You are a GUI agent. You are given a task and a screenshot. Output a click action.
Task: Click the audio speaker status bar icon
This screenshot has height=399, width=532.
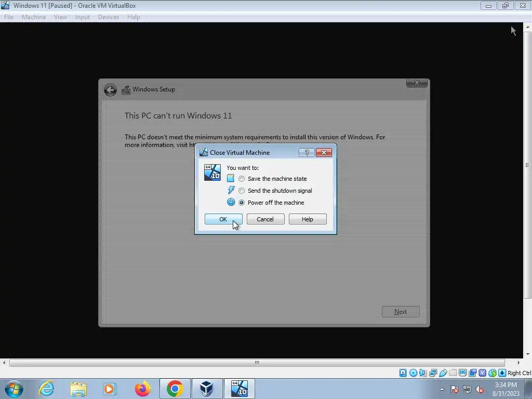[423, 373]
